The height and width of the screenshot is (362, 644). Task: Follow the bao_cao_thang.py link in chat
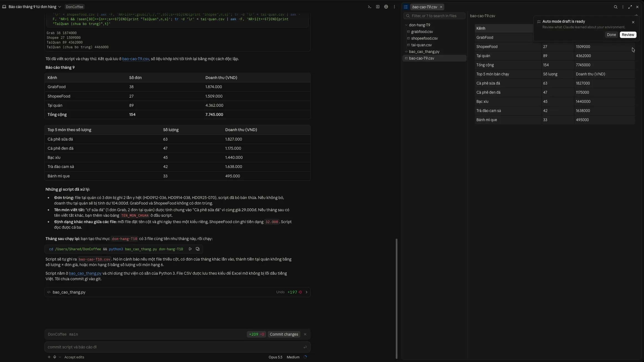(85, 273)
